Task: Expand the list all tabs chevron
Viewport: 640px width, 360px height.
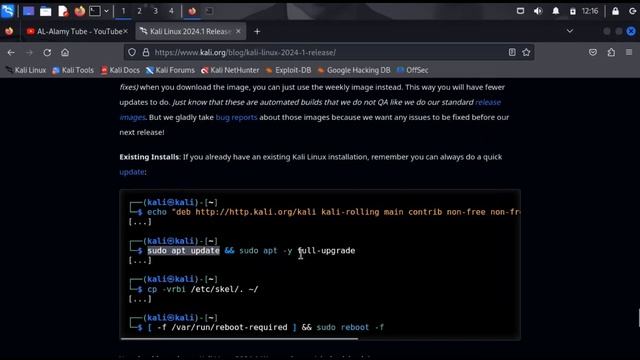Action: click(x=569, y=31)
